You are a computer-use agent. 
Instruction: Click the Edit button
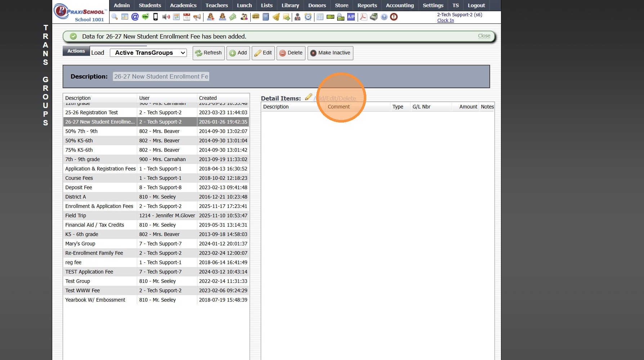click(263, 53)
